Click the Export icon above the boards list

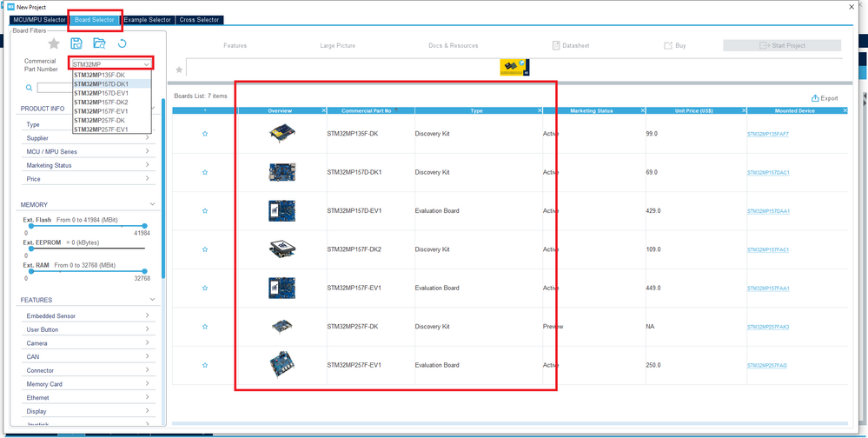[815, 98]
